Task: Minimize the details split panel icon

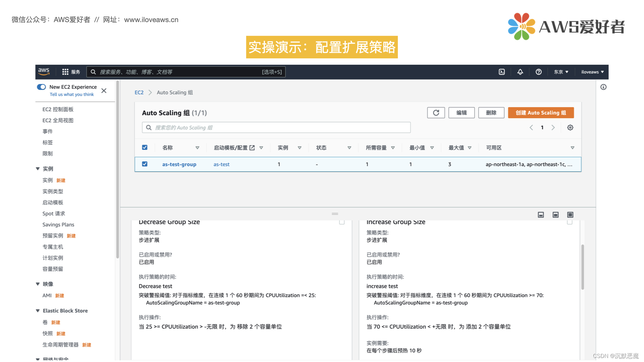Action: click(x=541, y=215)
